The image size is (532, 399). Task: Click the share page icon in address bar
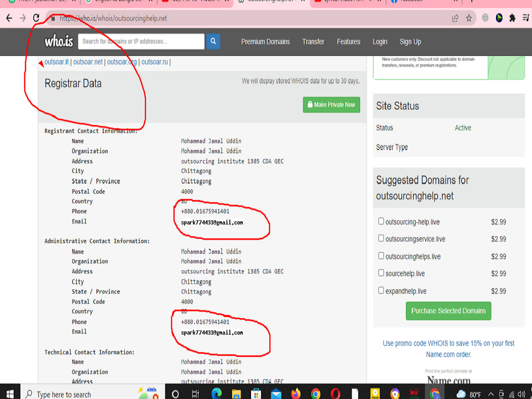(x=455, y=18)
